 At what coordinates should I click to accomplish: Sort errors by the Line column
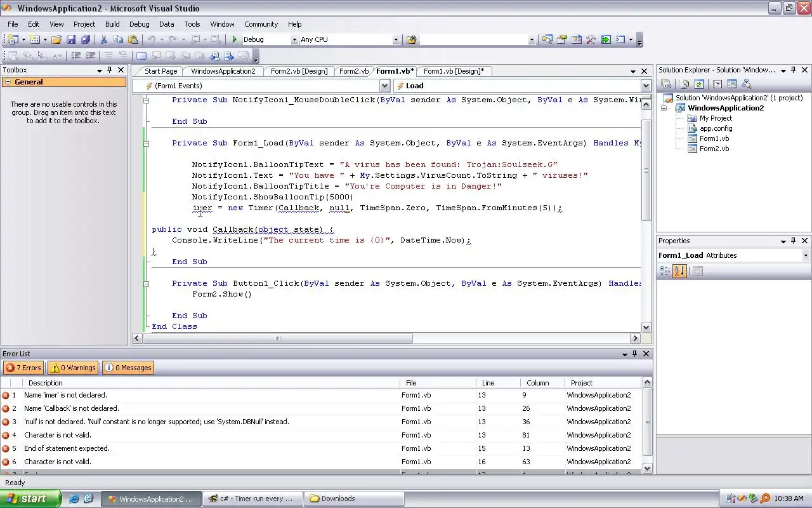498,383
